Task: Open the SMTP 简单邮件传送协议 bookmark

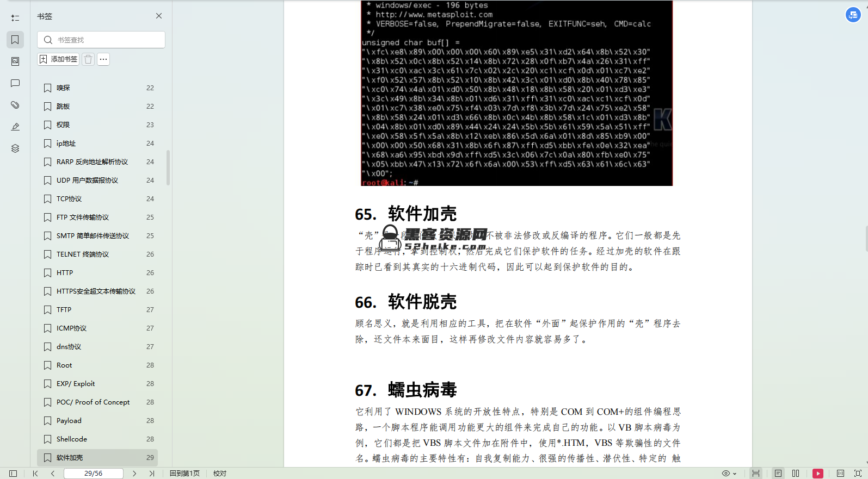Action: pos(97,236)
